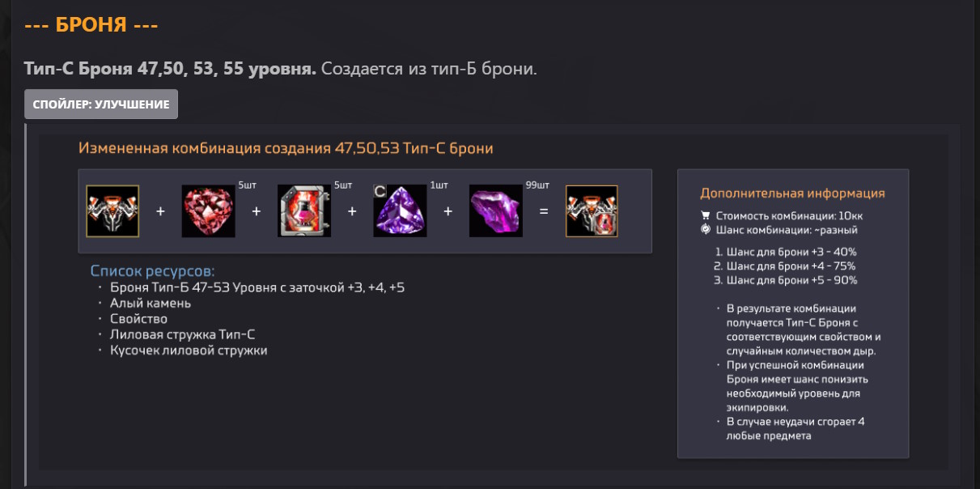Collapse the СПОЙЛЕР: УЛУЧШЕНИЕ spoiler
The width and height of the screenshot is (980, 489).
click(101, 104)
